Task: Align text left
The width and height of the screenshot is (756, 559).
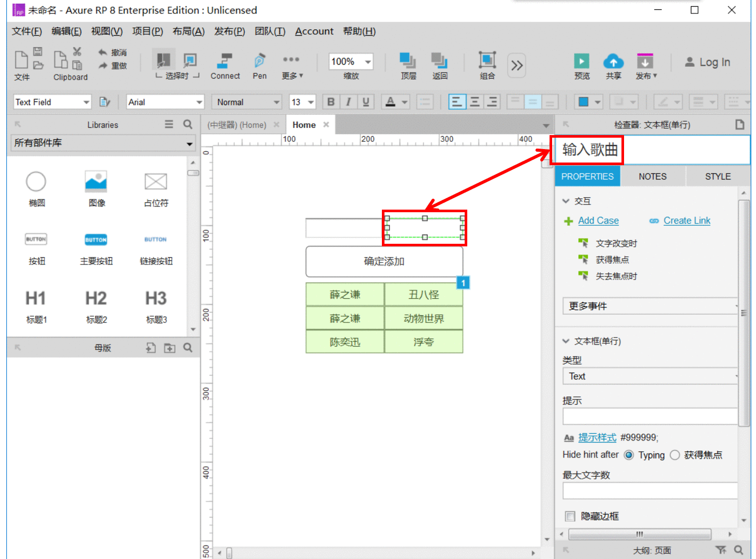Action: point(456,101)
